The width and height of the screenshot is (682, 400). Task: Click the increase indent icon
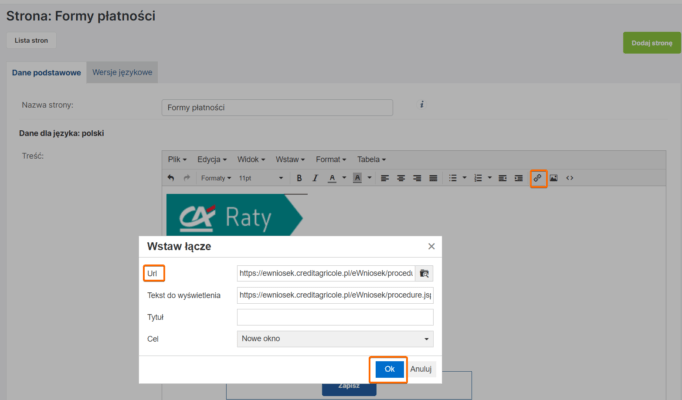[x=518, y=178]
